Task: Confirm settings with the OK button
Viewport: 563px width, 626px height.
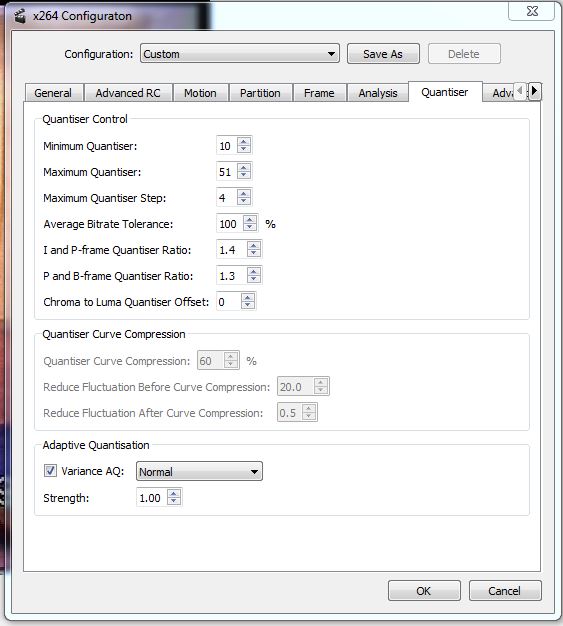Action: coord(424,590)
